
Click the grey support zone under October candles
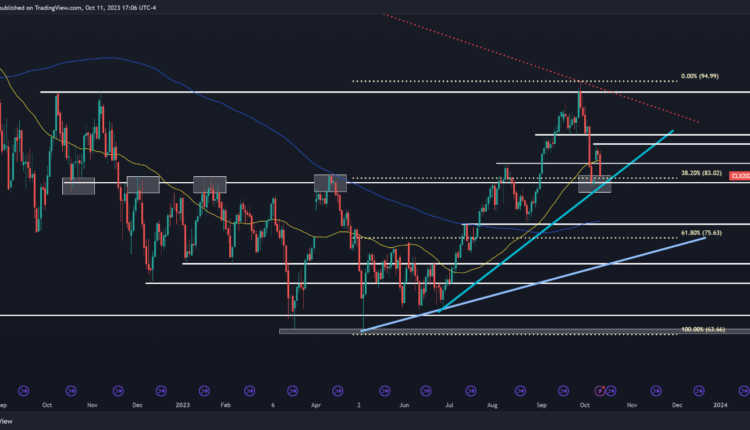[x=595, y=184]
